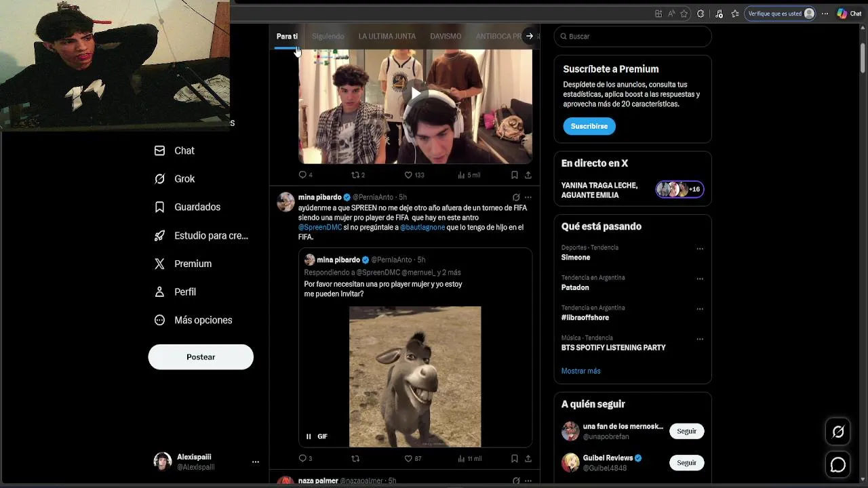The height and width of the screenshot is (488, 868).
Task: Open more options on mina pibardo post
Action: [528, 197]
